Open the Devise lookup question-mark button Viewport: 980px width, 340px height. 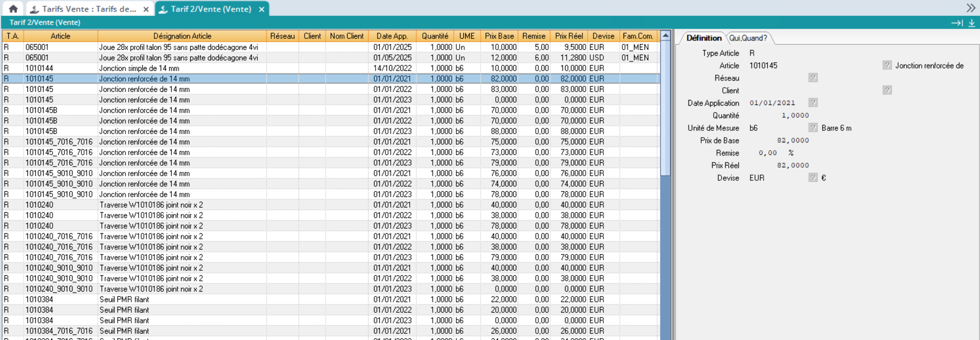(813, 178)
